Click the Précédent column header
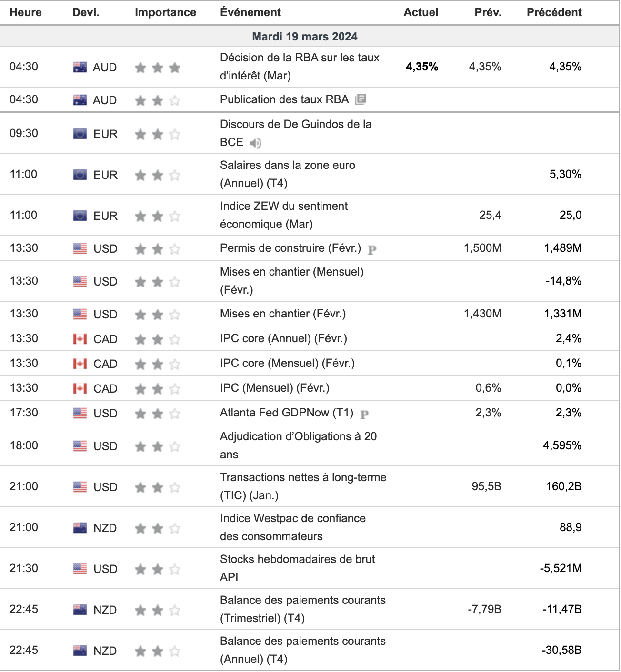 pos(554,12)
